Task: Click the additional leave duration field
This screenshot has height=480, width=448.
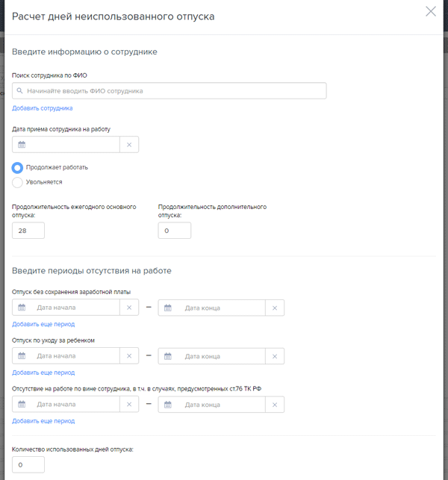Action: (174, 231)
